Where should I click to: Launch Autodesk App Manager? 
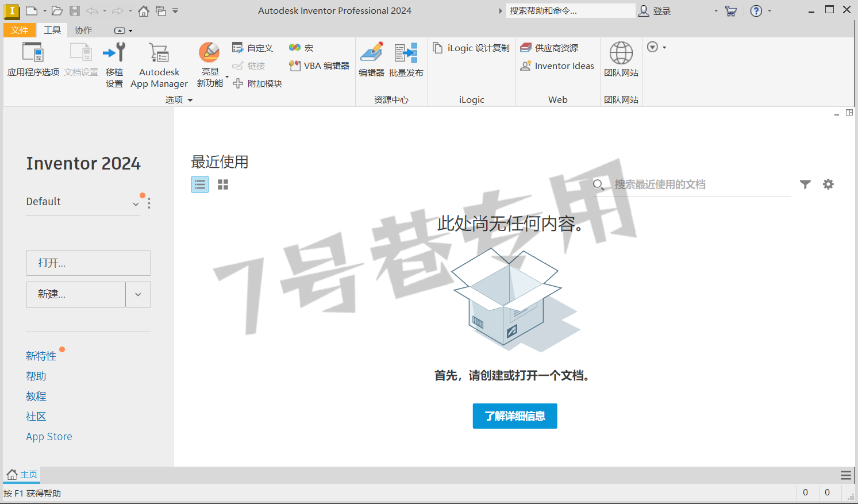(x=159, y=64)
